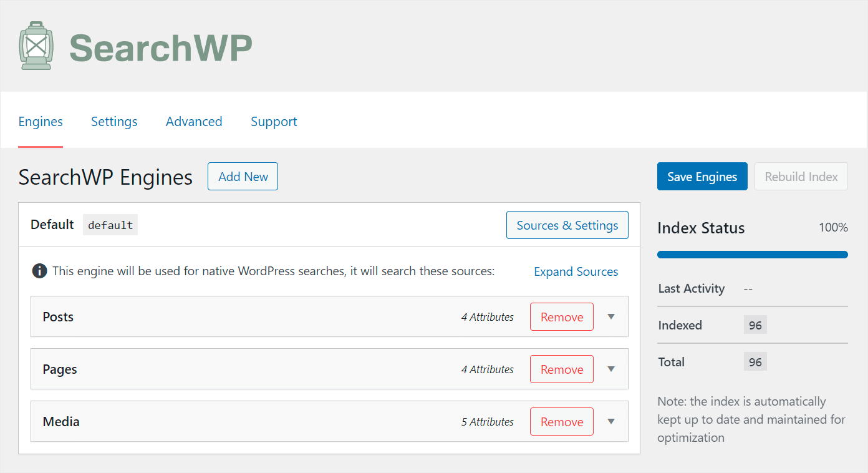The image size is (868, 473).
Task: Click the native WordPress searches description text
Action: (273, 271)
